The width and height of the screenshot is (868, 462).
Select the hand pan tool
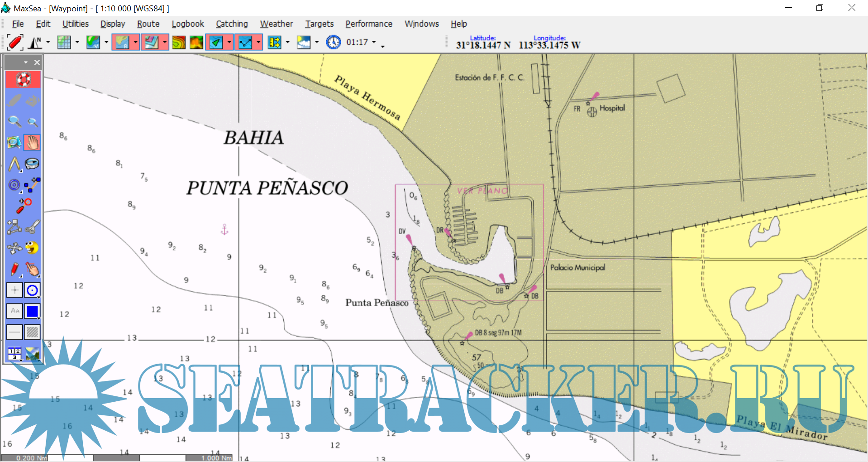[x=32, y=143]
